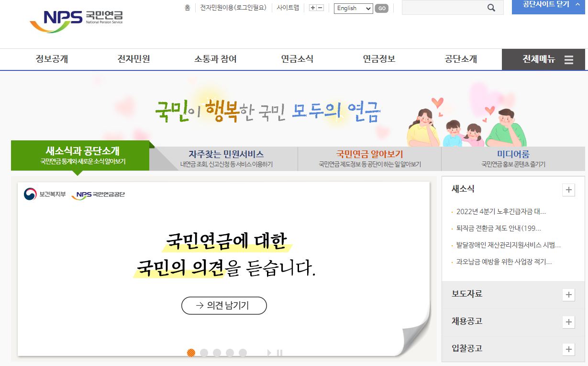The height and width of the screenshot is (366, 588).
Task: Expand 보도자료 section plus icon
Action: pos(568,295)
